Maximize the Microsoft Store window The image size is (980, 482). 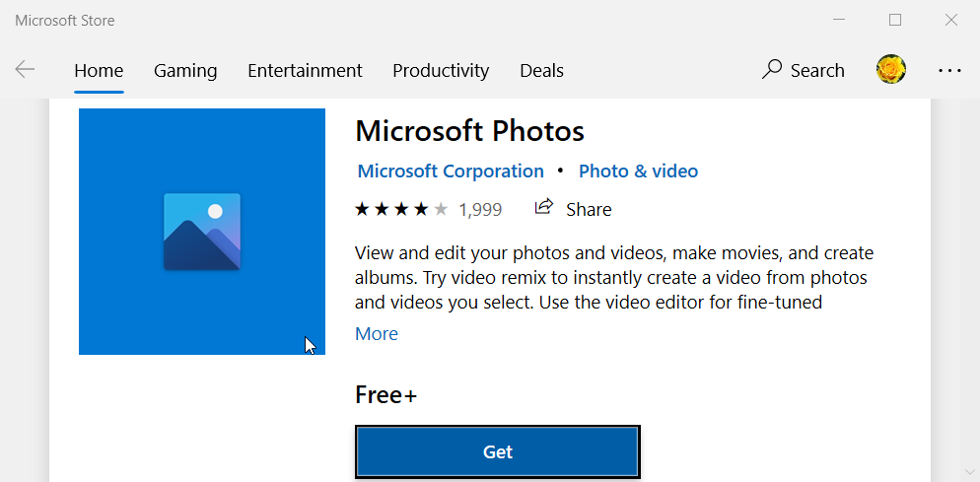pos(895,20)
